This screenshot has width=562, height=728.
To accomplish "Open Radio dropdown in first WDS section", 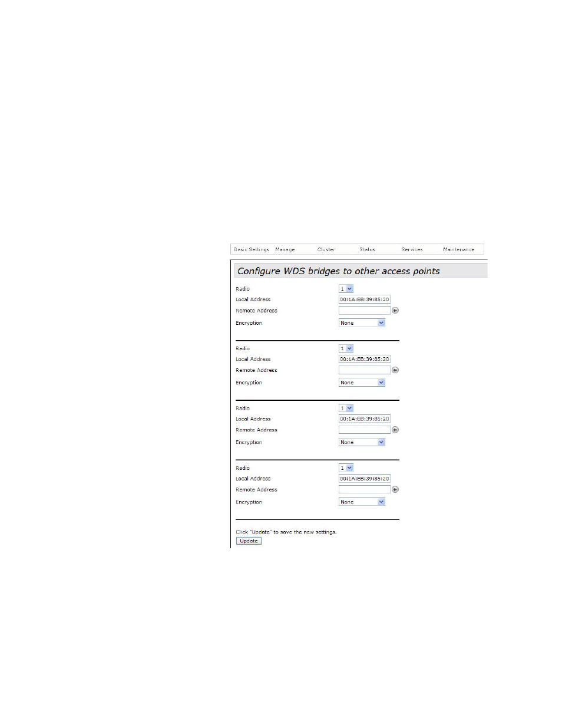I will pos(346,289).
